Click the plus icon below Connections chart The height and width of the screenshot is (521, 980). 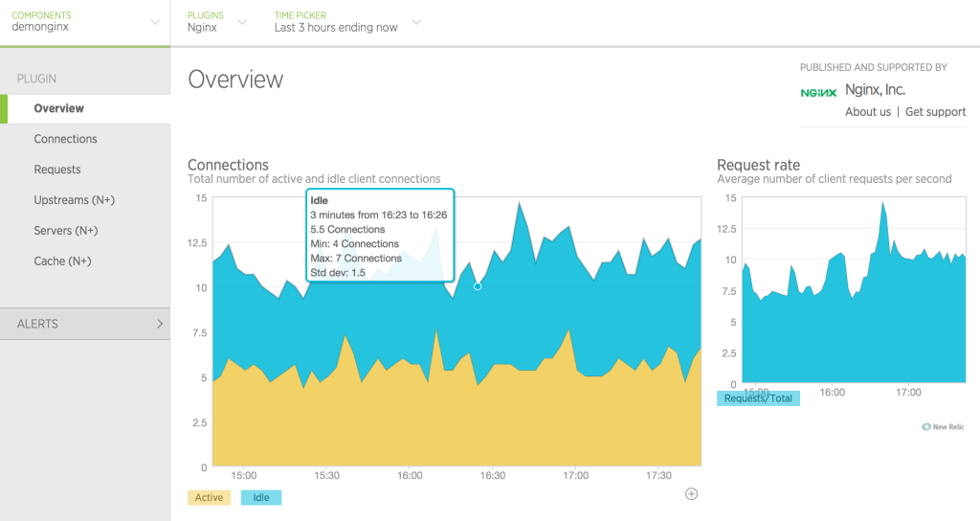(x=692, y=493)
